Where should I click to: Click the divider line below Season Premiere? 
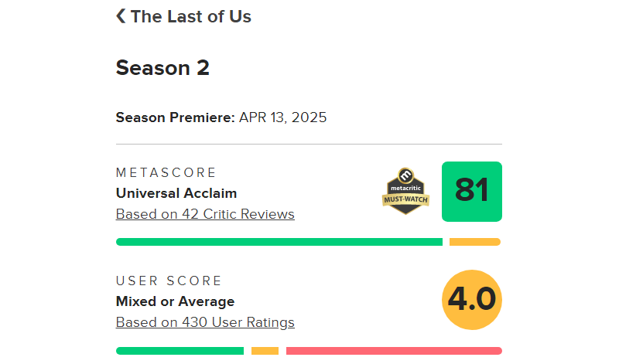pyautogui.click(x=309, y=144)
